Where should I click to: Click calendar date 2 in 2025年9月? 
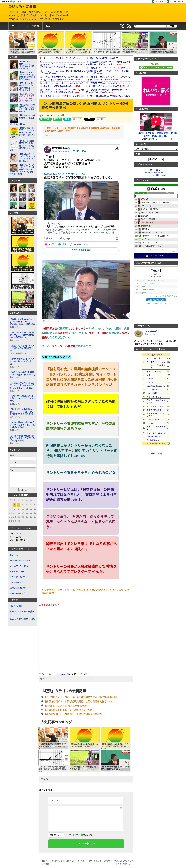pos(19,504)
